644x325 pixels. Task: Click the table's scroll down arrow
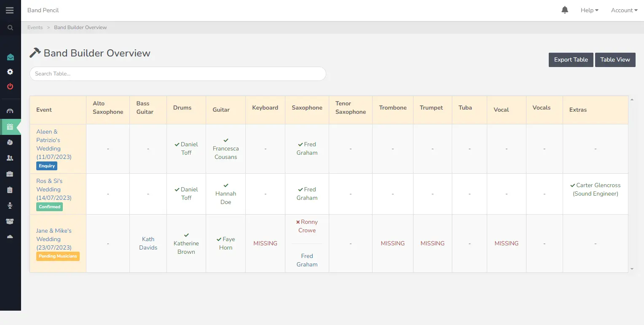631,269
